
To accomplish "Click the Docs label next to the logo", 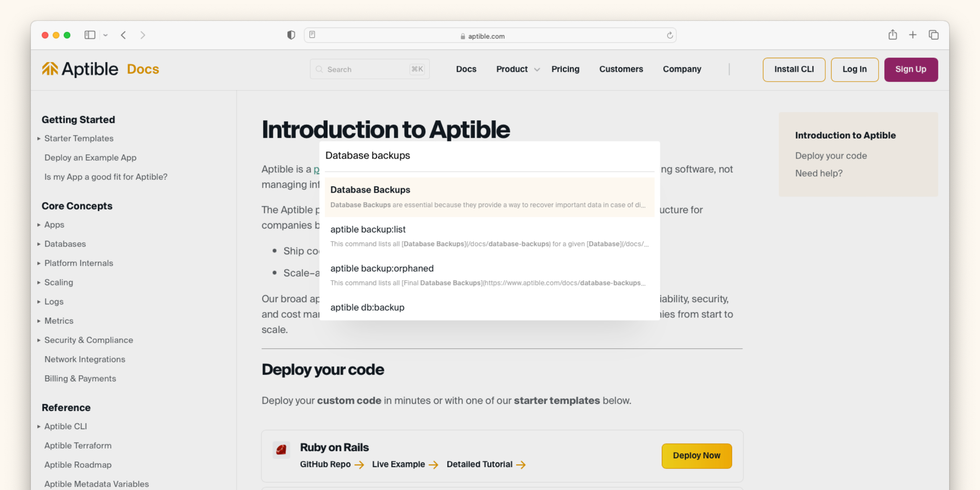I will [143, 69].
